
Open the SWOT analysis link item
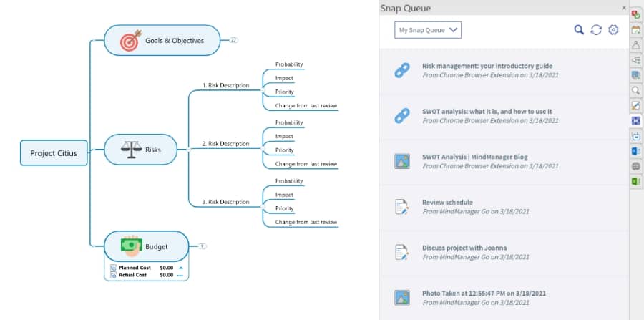[x=487, y=112]
